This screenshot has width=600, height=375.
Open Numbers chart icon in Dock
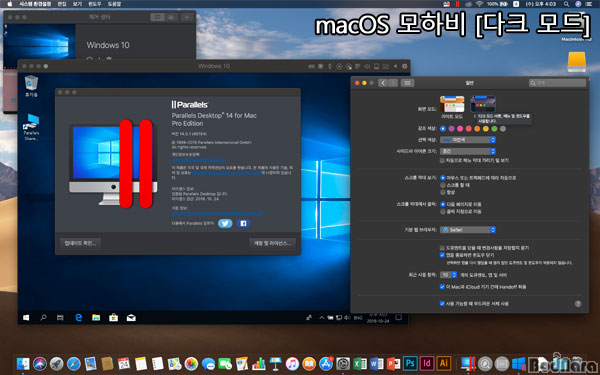coord(259,364)
